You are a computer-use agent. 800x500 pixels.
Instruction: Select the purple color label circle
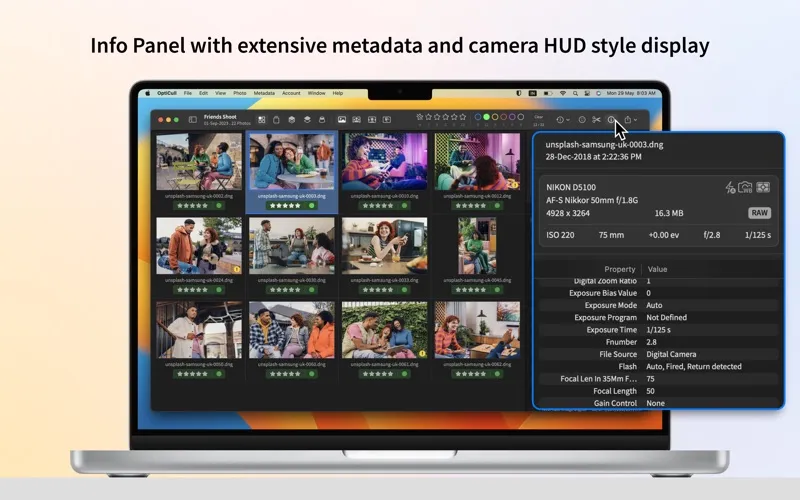pyautogui.click(x=512, y=117)
